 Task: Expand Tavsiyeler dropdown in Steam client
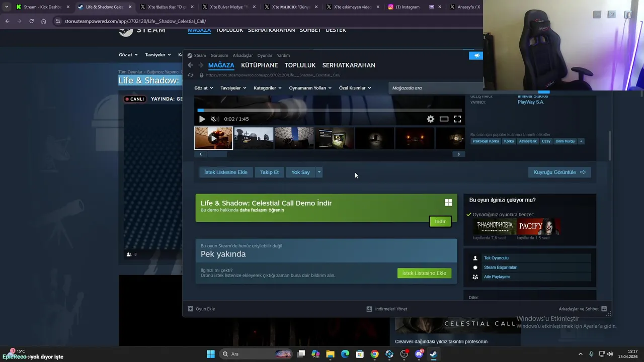(233, 88)
